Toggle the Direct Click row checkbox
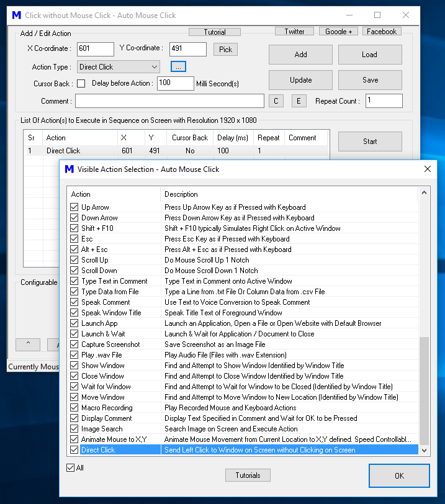 (74, 449)
